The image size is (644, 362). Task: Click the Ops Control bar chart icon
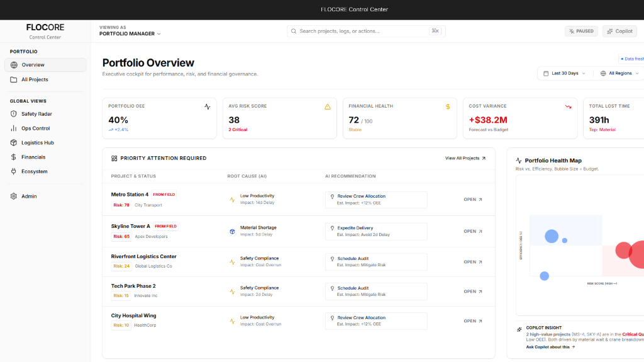[x=14, y=128]
